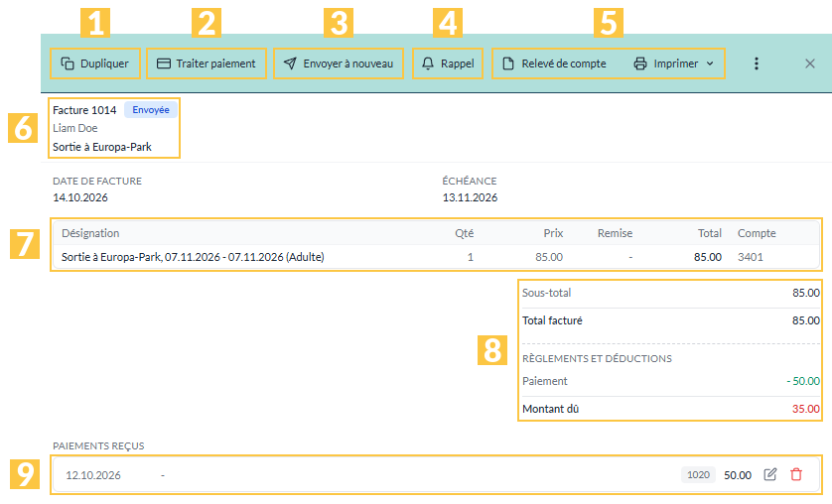Click the Paiement amount -50.00

tap(803, 381)
